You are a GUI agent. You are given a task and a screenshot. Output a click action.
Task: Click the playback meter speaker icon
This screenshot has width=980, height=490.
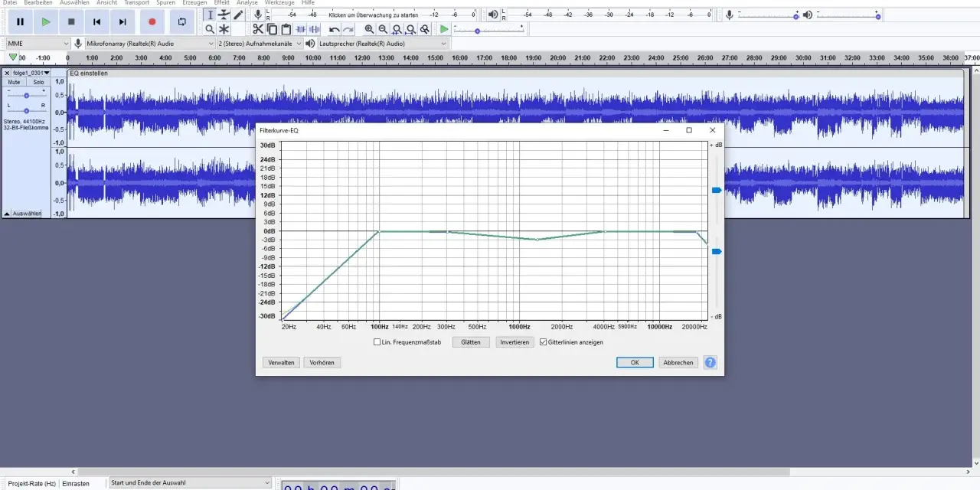pyautogui.click(x=493, y=15)
